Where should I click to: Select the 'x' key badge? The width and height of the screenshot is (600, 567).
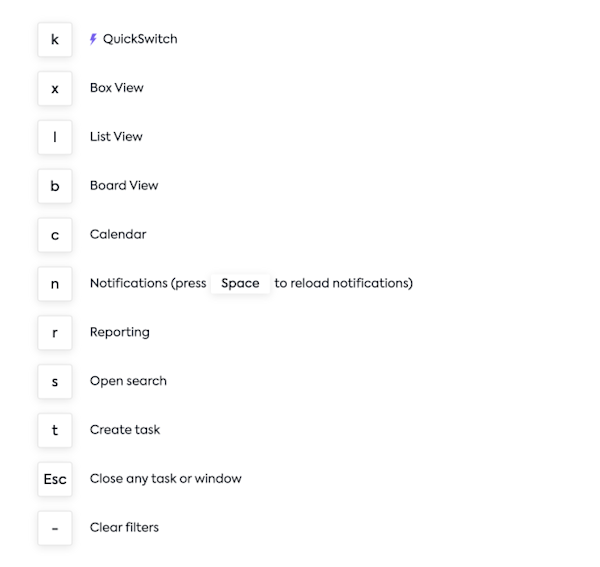click(x=55, y=88)
